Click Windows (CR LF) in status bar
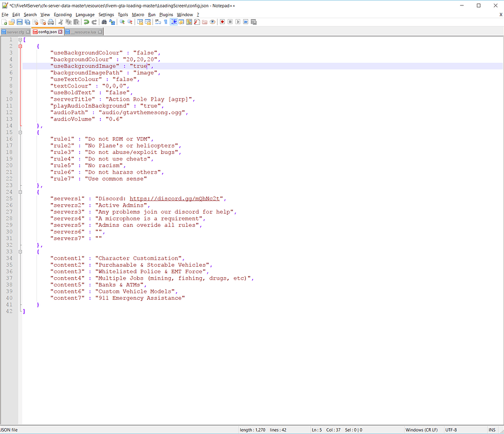The image size is (504, 434). point(421,430)
